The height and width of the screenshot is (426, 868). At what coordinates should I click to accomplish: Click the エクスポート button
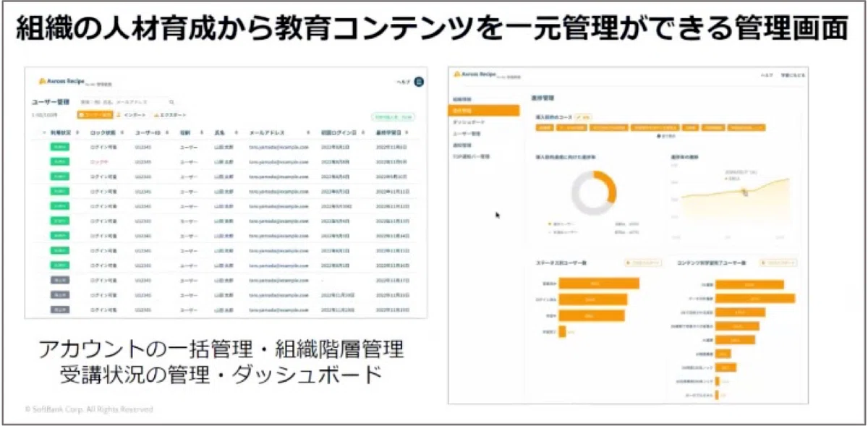click(171, 115)
